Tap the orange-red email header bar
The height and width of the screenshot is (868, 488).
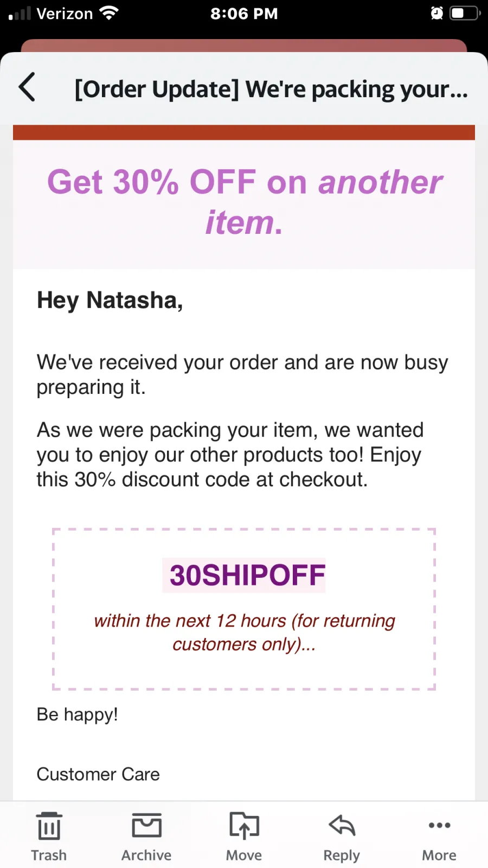[x=244, y=132]
